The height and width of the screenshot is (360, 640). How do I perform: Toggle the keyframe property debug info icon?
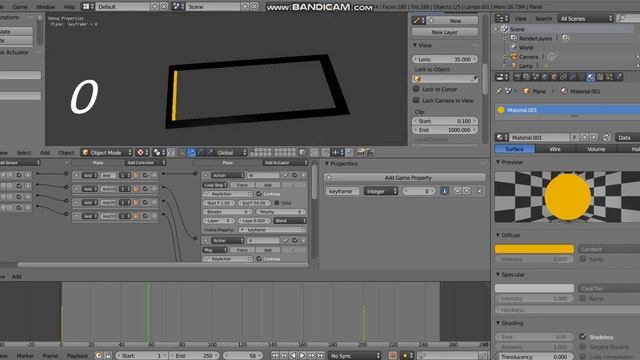point(444,191)
